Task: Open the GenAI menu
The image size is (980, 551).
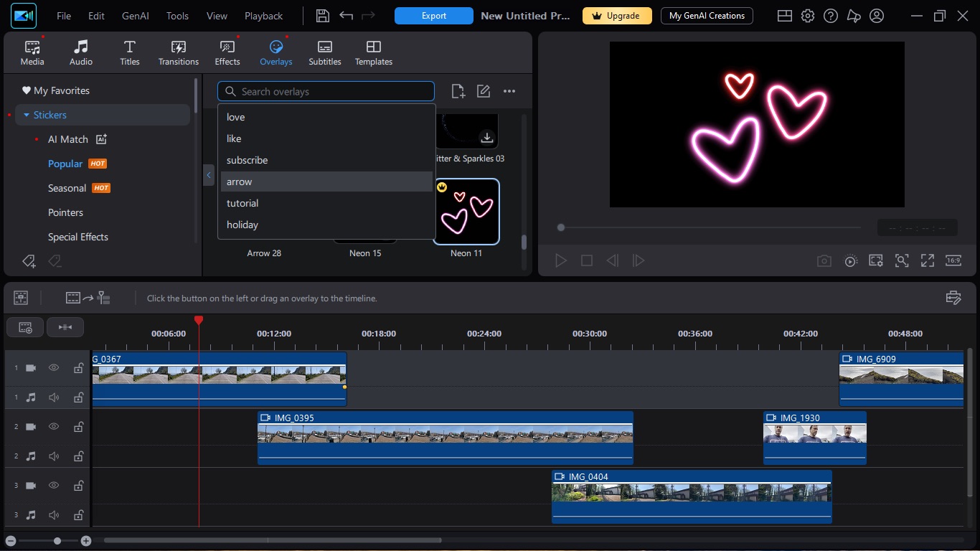Action: (x=136, y=16)
